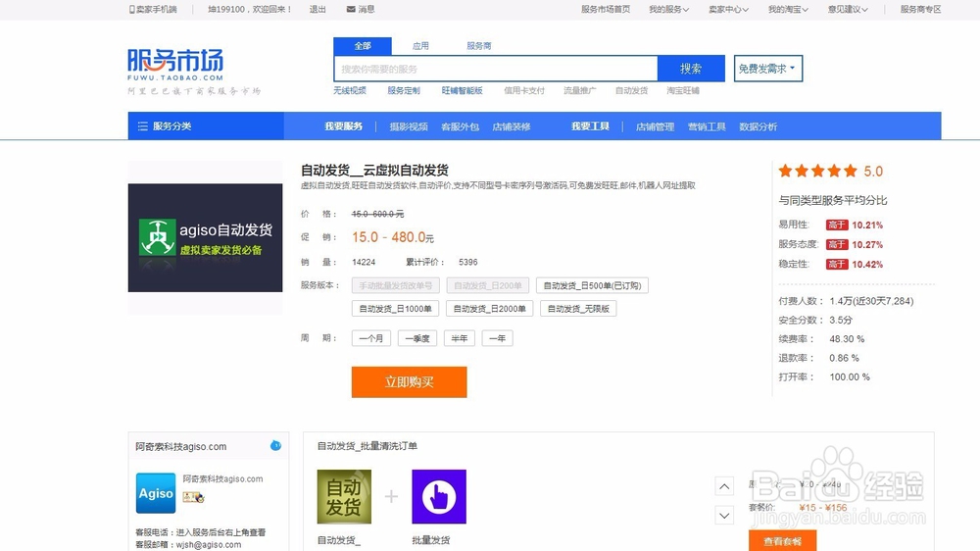Focus the service search input box

496,69
